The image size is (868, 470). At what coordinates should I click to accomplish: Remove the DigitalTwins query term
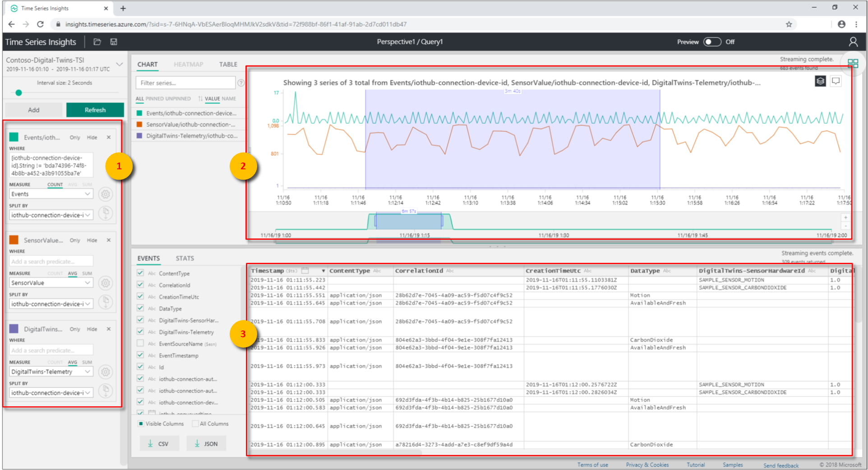coord(109,329)
